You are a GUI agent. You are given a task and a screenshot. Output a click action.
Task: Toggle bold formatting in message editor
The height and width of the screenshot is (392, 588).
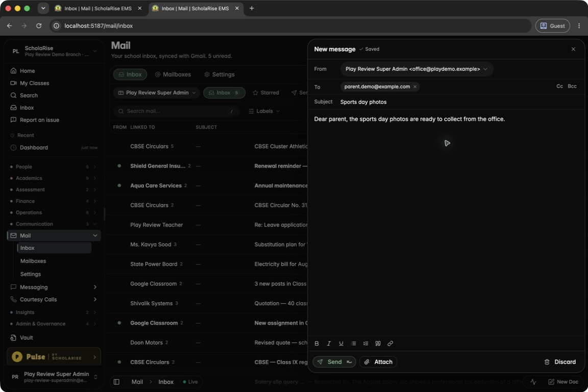coord(316,343)
